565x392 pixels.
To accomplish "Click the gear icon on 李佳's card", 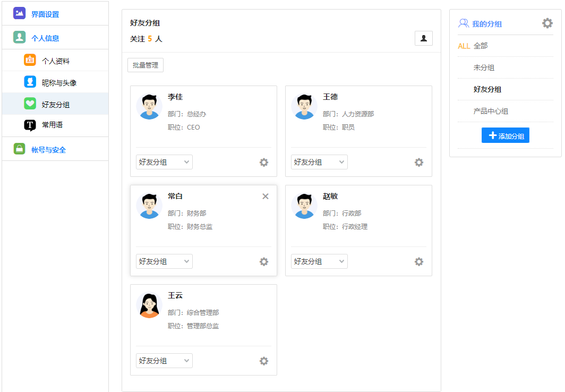I will tap(264, 163).
